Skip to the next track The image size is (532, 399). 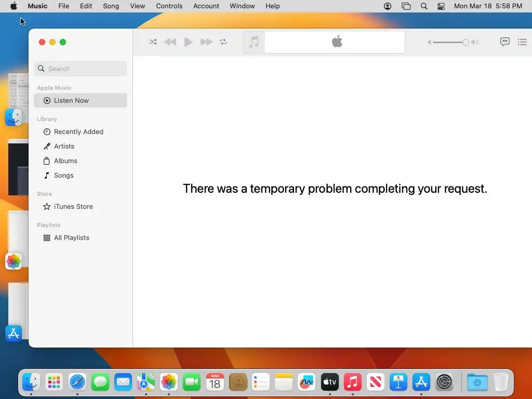coord(206,42)
